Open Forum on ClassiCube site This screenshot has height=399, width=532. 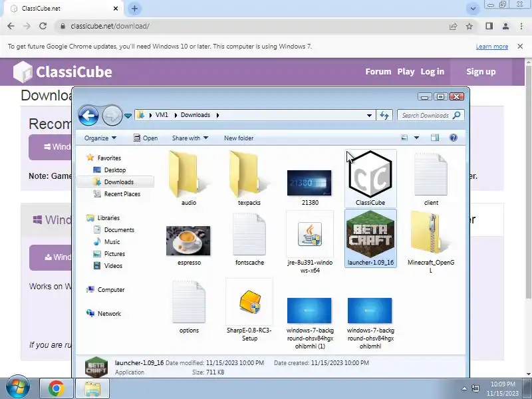pyautogui.click(x=378, y=72)
